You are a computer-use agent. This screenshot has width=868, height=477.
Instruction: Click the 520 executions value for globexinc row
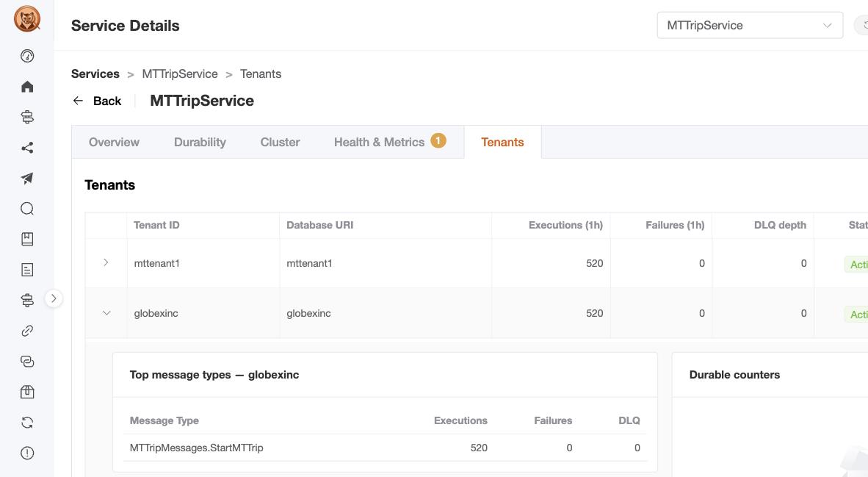pyautogui.click(x=595, y=314)
